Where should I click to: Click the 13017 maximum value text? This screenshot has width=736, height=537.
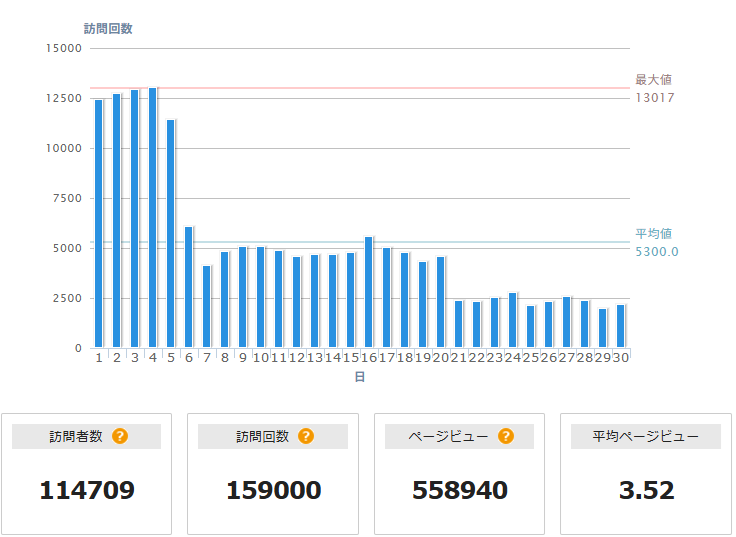tap(654, 98)
